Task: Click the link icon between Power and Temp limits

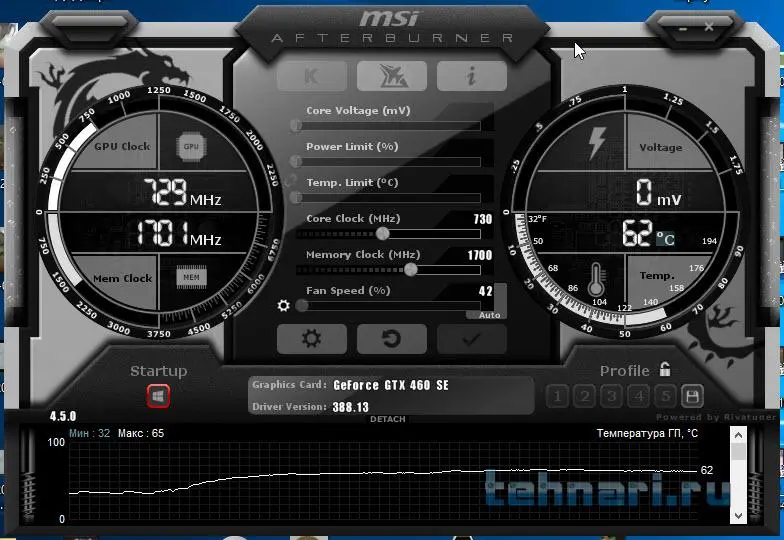Action: pyautogui.click(x=289, y=180)
